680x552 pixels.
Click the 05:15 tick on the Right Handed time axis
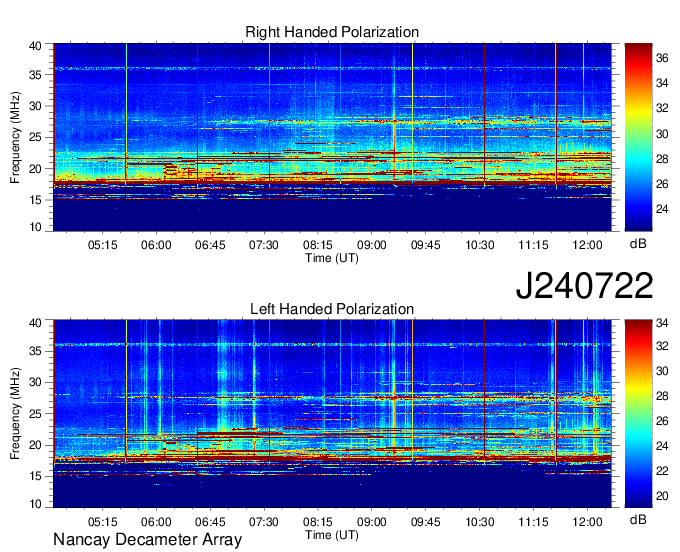(102, 245)
